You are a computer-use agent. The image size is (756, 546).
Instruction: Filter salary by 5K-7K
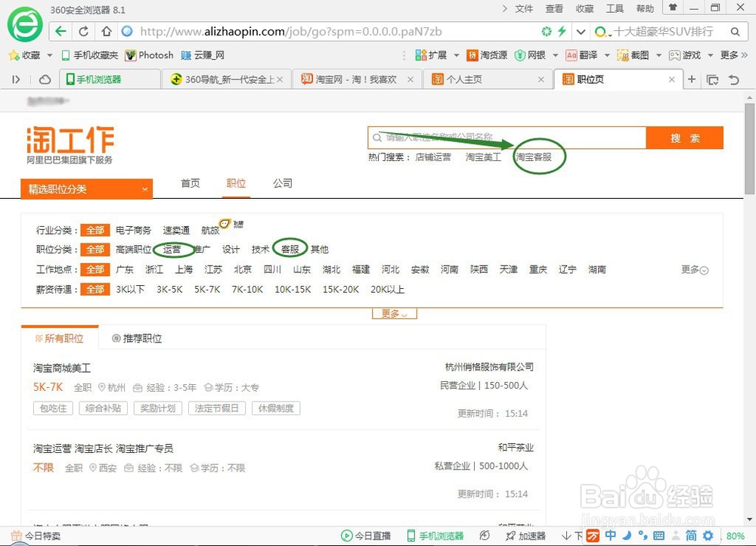(x=207, y=290)
